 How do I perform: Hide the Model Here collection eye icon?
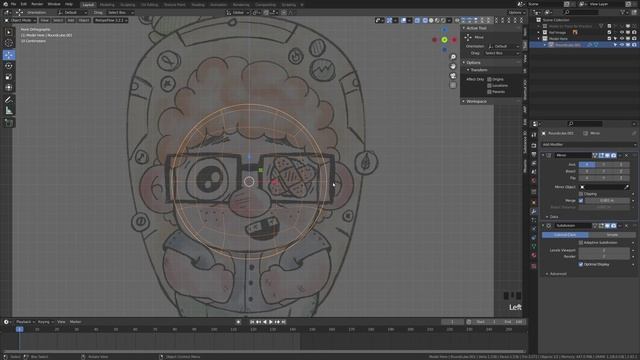tap(622, 39)
